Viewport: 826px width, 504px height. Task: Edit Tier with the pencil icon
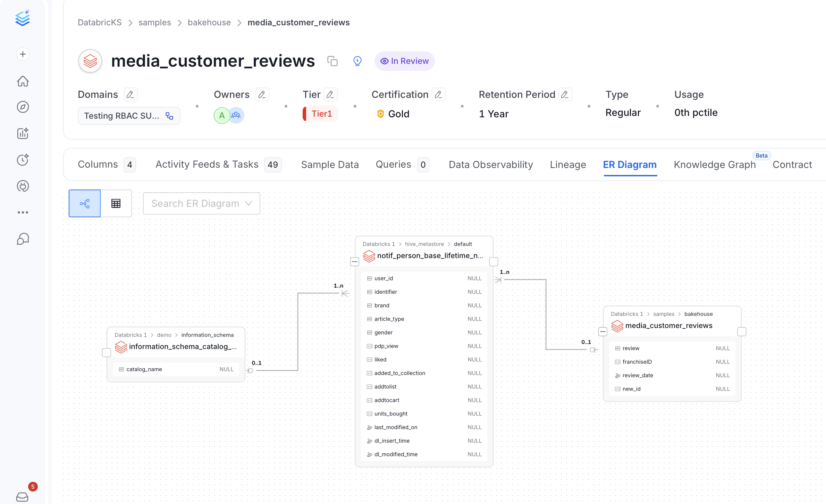pyautogui.click(x=330, y=94)
